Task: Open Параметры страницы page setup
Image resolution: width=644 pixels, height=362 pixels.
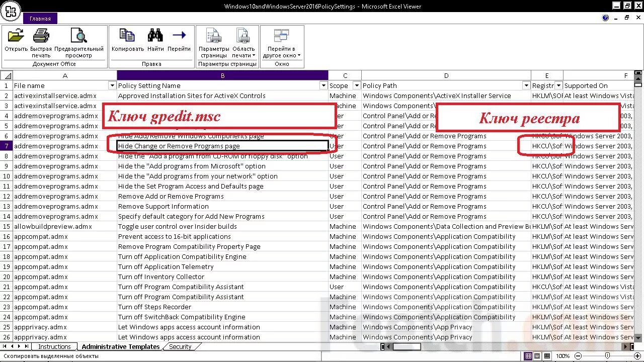Action: click(214, 43)
